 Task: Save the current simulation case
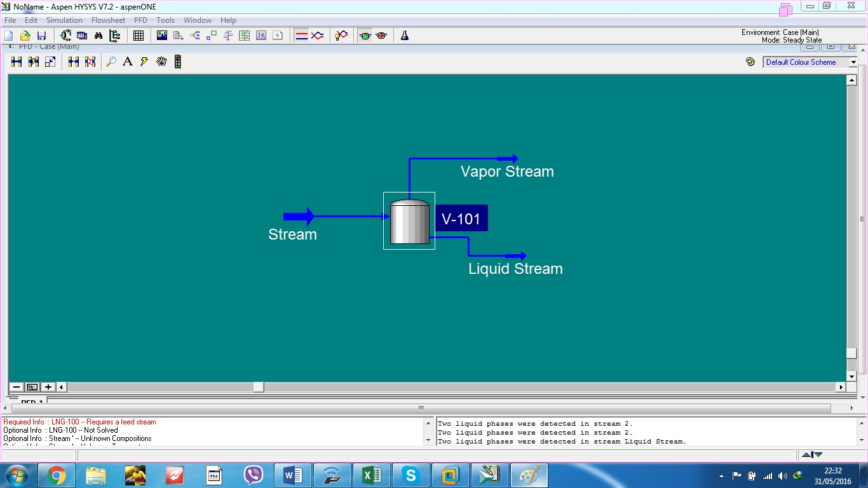pos(42,35)
